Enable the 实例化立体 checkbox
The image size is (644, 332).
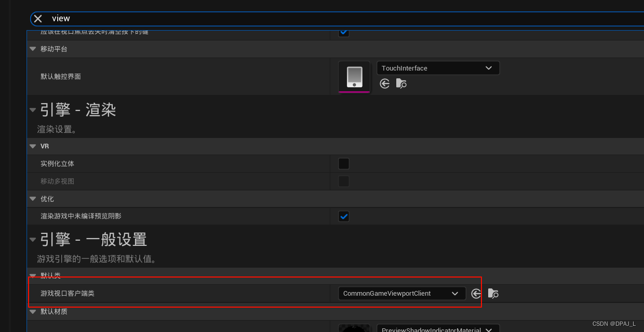pos(343,163)
